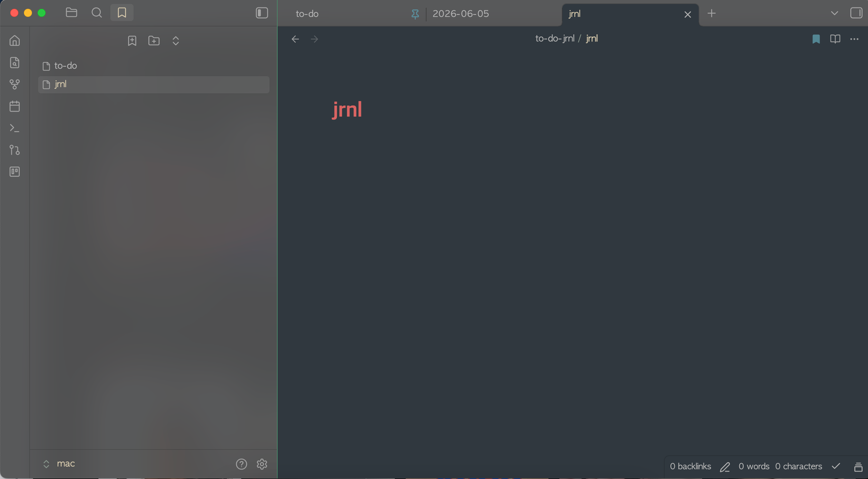The height and width of the screenshot is (479, 868).
Task: Toggle the bookmark for this note
Action: 816,39
